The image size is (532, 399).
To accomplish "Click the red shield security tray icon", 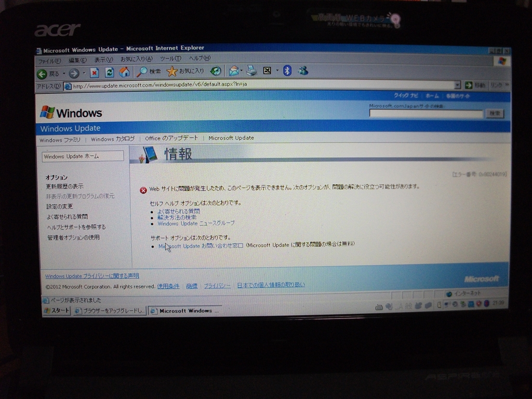I will coord(478,303).
